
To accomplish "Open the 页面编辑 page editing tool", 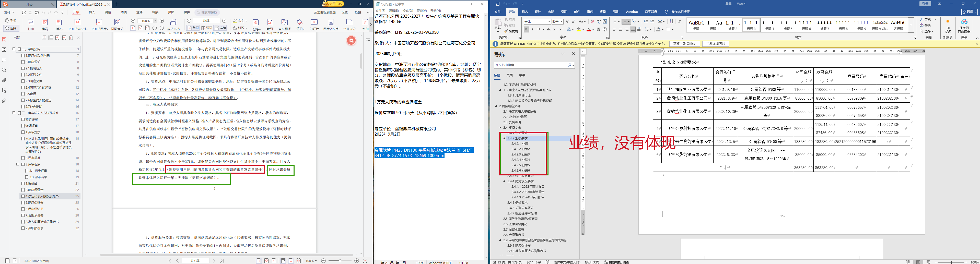I will 117,24.
